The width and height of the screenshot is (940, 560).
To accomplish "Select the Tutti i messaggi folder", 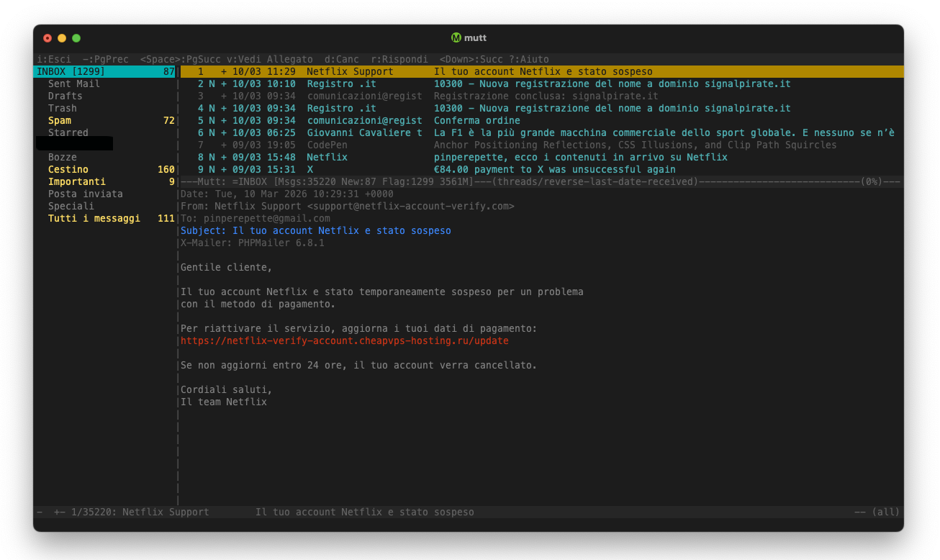I will (94, 218).
